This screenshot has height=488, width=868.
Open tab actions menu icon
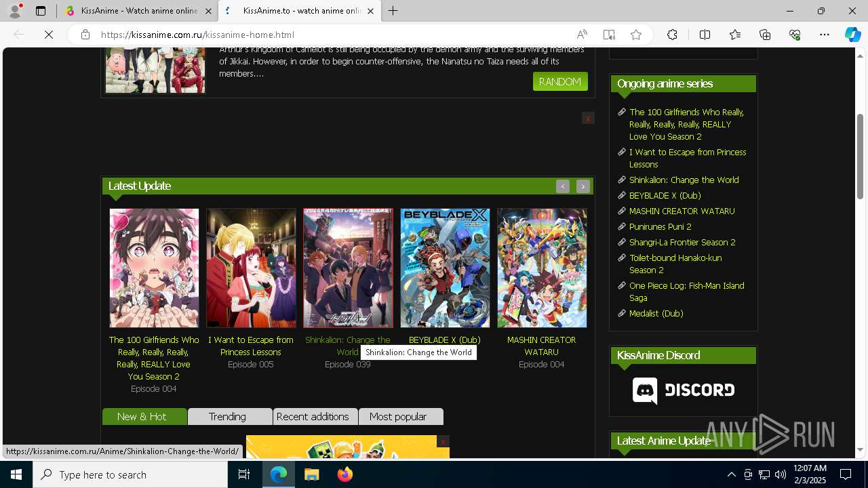click(x=41, y=11)
